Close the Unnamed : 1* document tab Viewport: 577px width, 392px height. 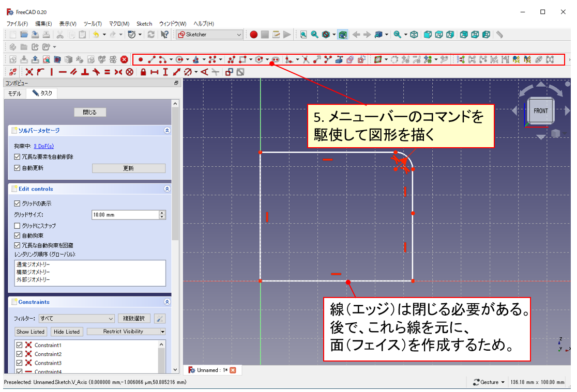(233, 370)
